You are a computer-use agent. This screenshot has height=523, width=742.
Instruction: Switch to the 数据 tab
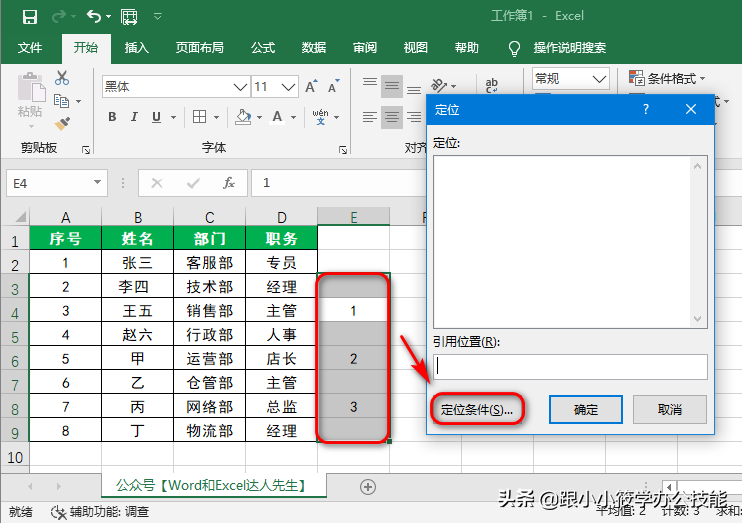point(314,48)
